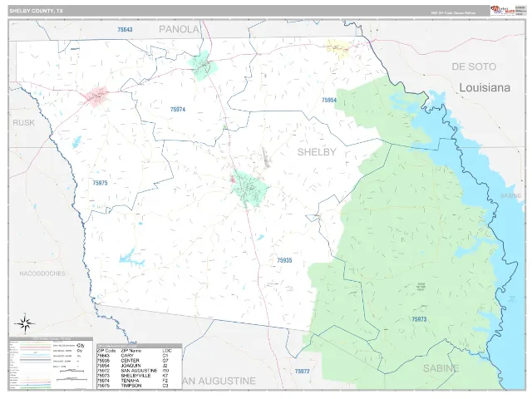Click the 75643 ZIP label on the map
532x399 pixels.
tap(125, 30)
